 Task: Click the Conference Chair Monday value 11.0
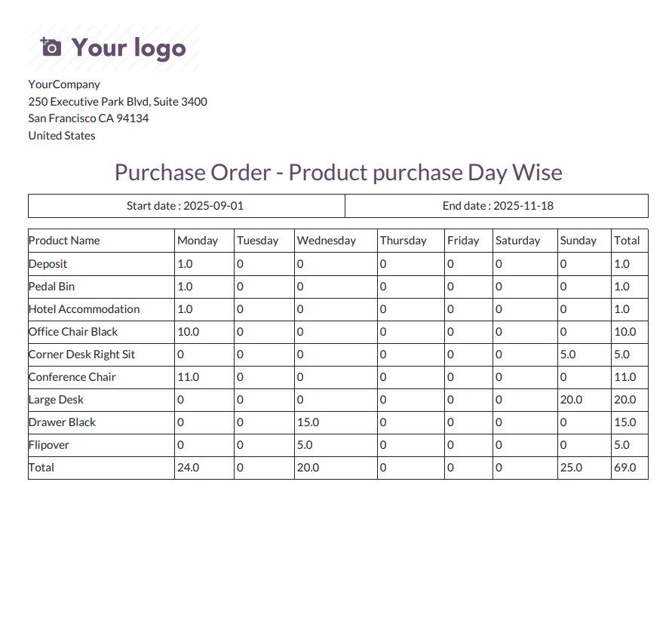point(188,377)
